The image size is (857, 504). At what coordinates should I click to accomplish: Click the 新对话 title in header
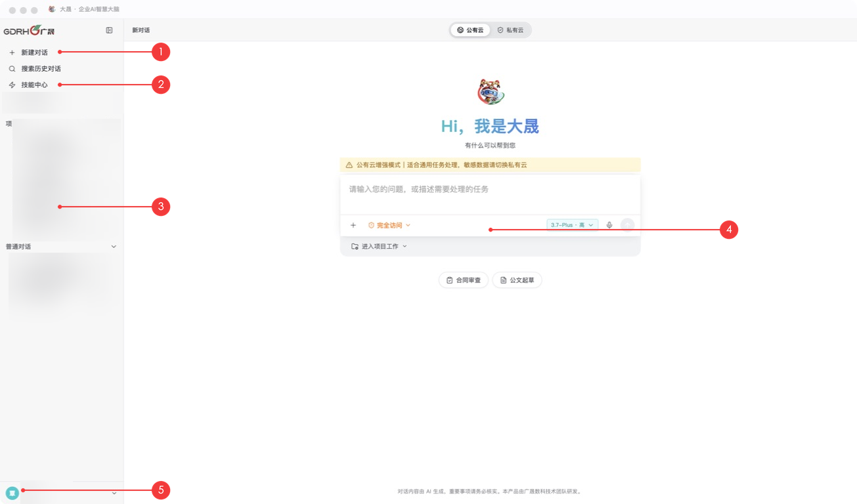tap(141, 30)
